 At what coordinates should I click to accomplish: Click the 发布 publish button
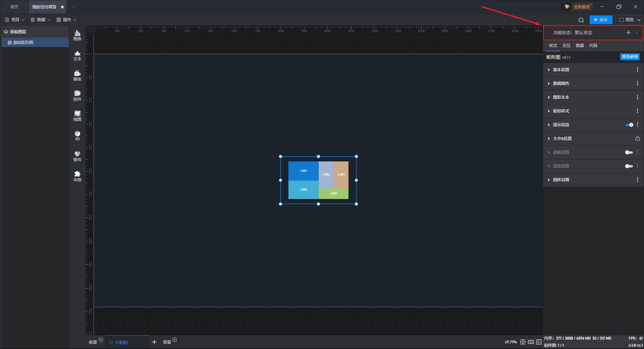point(601,20)
